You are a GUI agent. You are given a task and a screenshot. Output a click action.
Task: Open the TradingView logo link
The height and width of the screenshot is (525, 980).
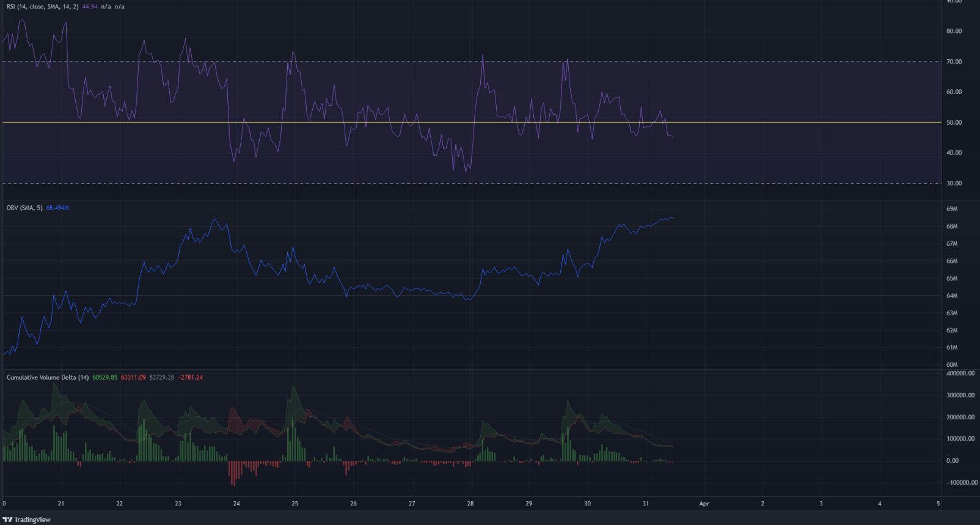tap(27, 519)
